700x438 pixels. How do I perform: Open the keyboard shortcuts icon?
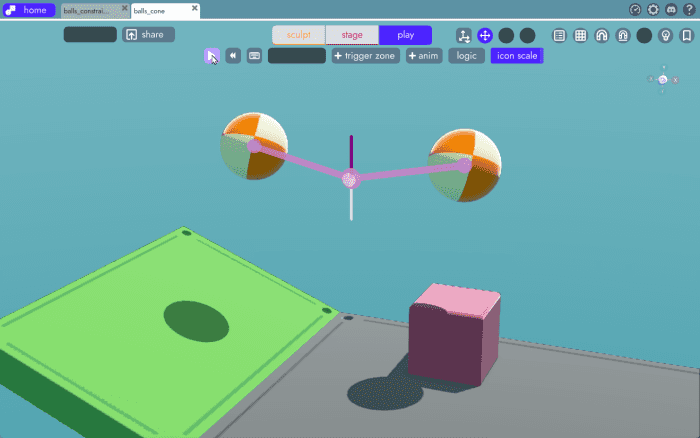[x=254, y=56]
